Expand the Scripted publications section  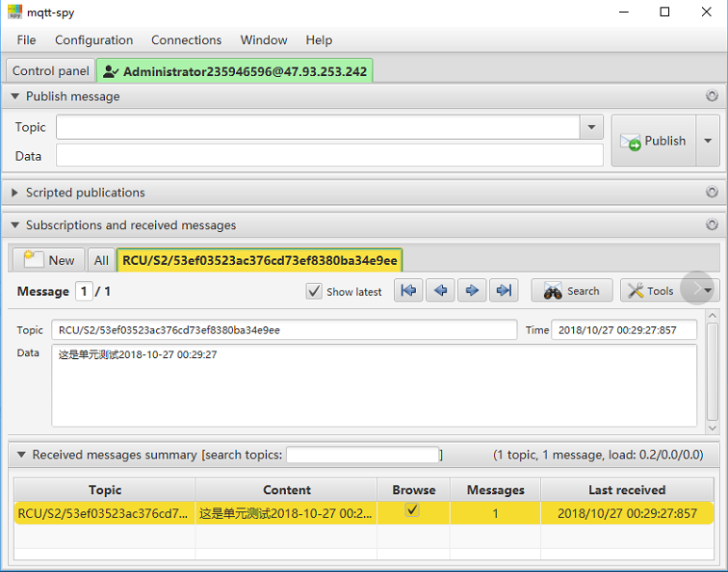point(14,193)
